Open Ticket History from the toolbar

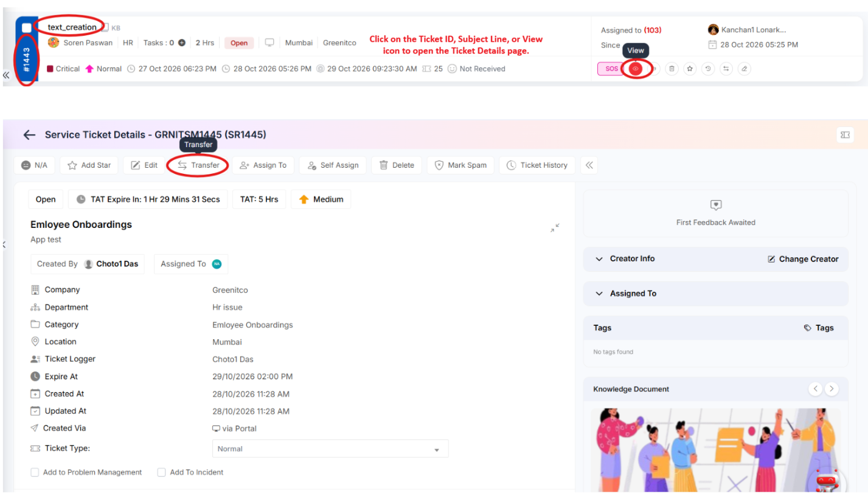point(537,165)
